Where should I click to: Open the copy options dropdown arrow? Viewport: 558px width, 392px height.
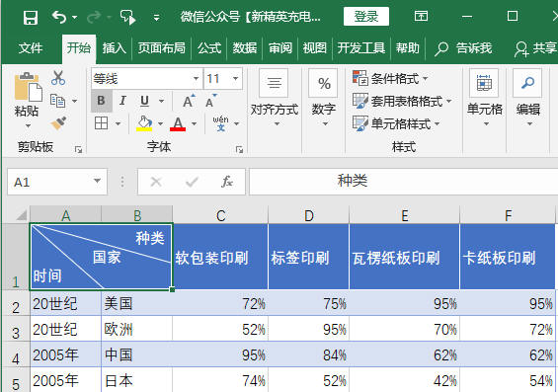click(x=74, y=102)
